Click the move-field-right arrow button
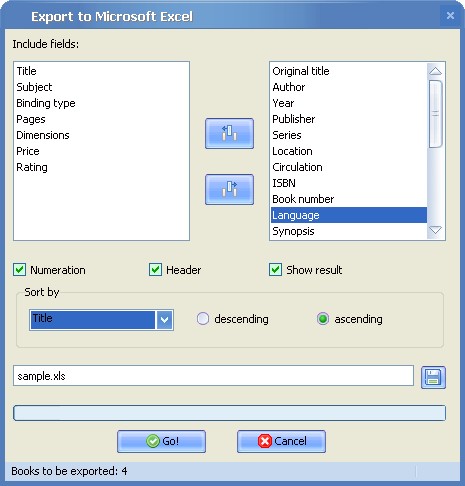 (229, 189)
